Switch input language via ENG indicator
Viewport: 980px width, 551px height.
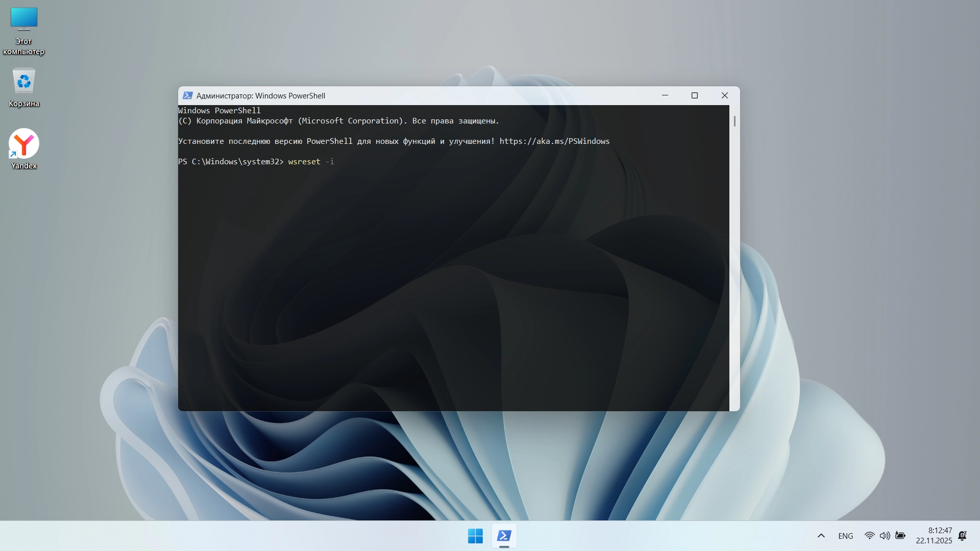(845, 536)
